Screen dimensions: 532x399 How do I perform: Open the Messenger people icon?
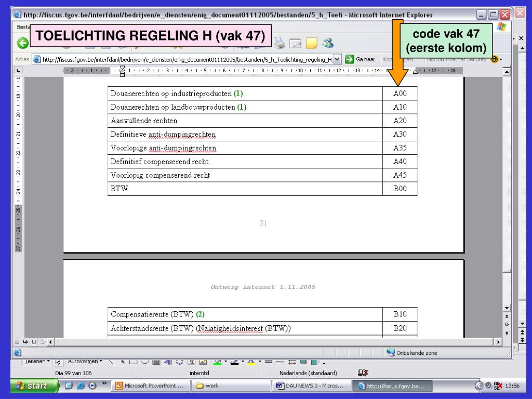(328, 43)
